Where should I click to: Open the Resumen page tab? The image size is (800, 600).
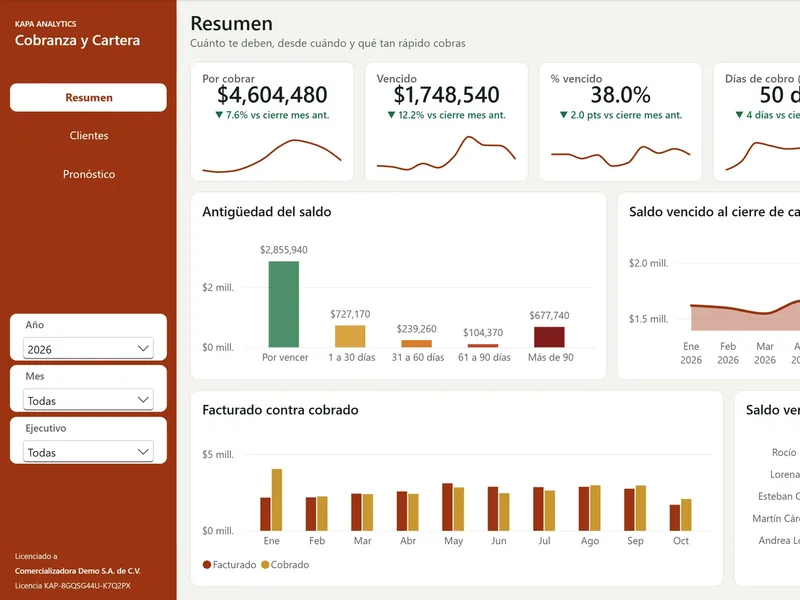[x=88, y=97]
